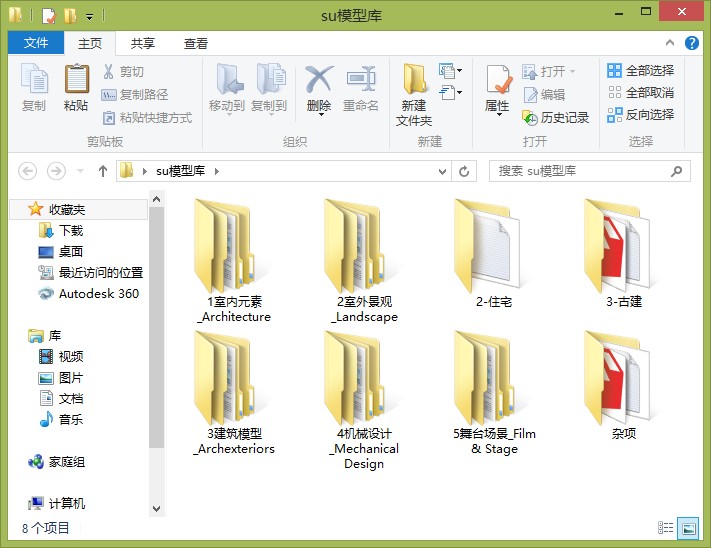This screenshot has width=711, height=548.
Task: Click the search magnifier icon
Action: [677, 171]
